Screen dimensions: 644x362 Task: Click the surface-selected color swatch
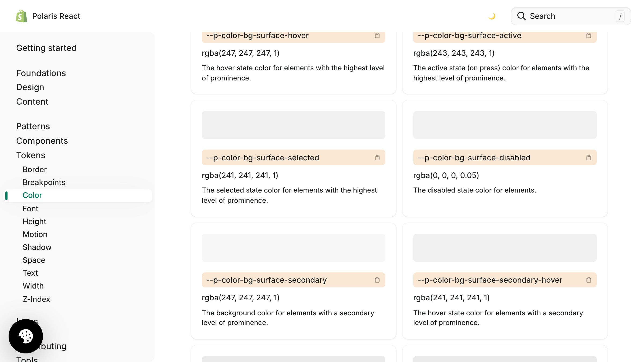point(293,125)
